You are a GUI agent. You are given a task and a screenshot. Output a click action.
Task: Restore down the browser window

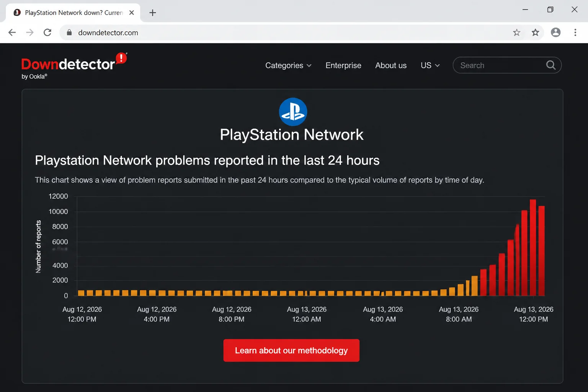550,10
